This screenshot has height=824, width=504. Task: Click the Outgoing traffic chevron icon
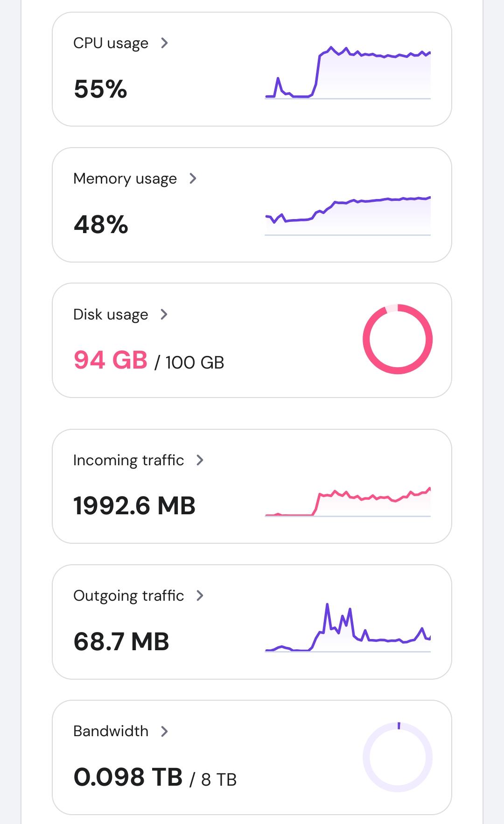click(200, 596)
